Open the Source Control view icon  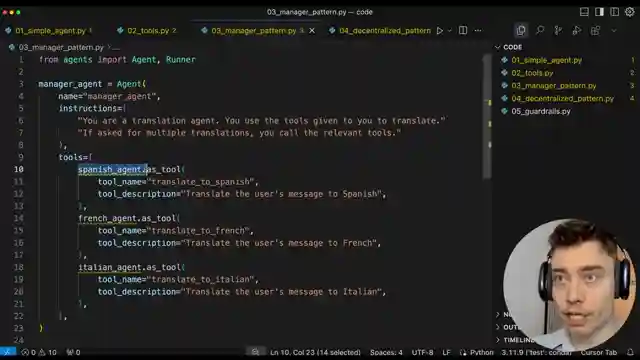[x=558, y=30]
